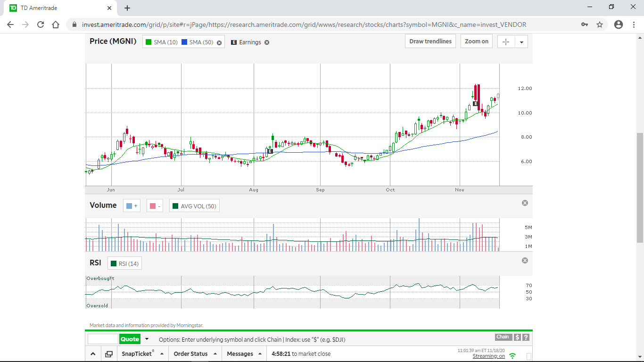Open help via the question mark icon
The height and width of the screenshot is (362, 644).
tap(526, 337)
